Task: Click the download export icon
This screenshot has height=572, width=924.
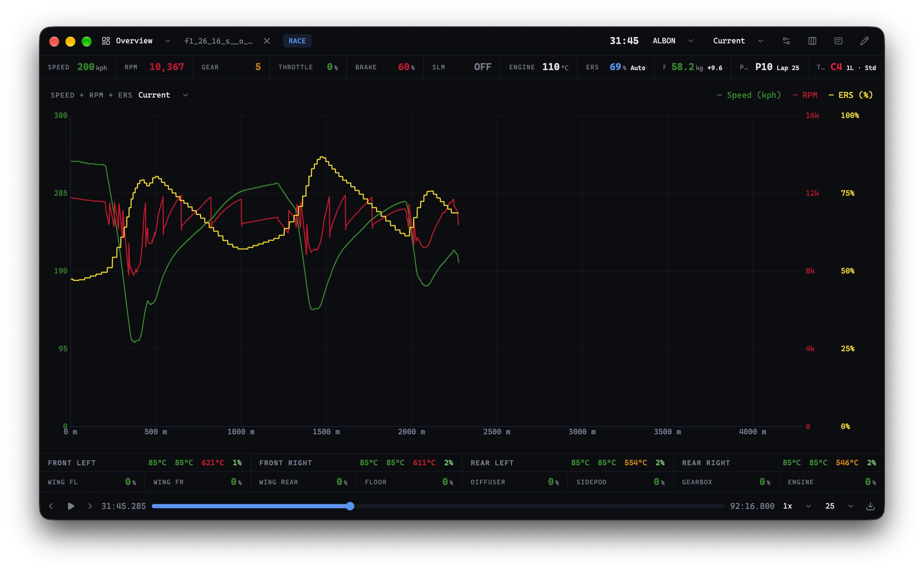Action: click(870, 506)
